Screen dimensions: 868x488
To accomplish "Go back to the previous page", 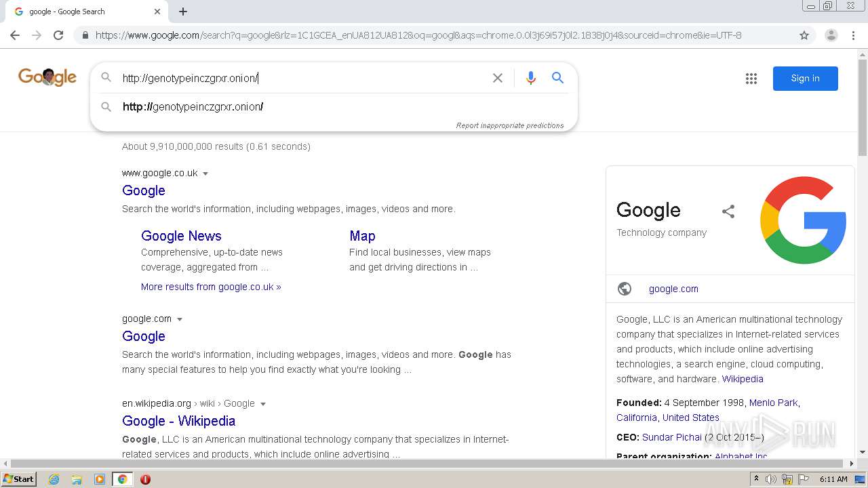I will [x=15, y=35].
